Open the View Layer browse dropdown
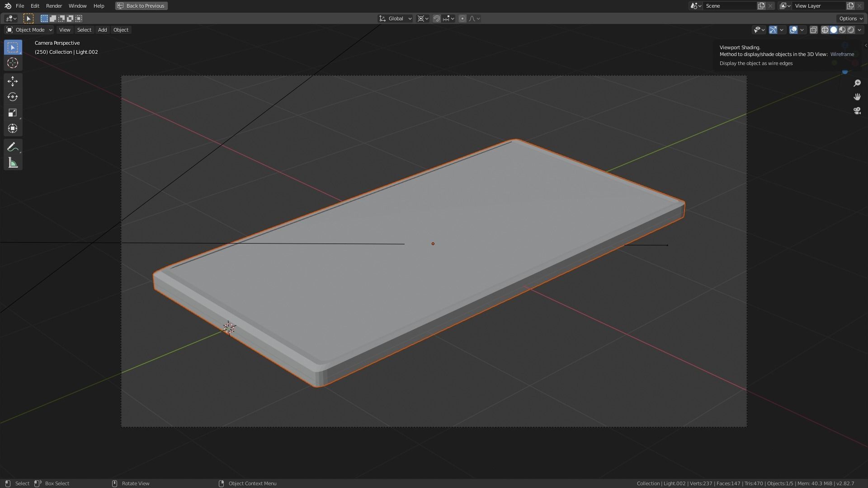 [x=785, y=6]
